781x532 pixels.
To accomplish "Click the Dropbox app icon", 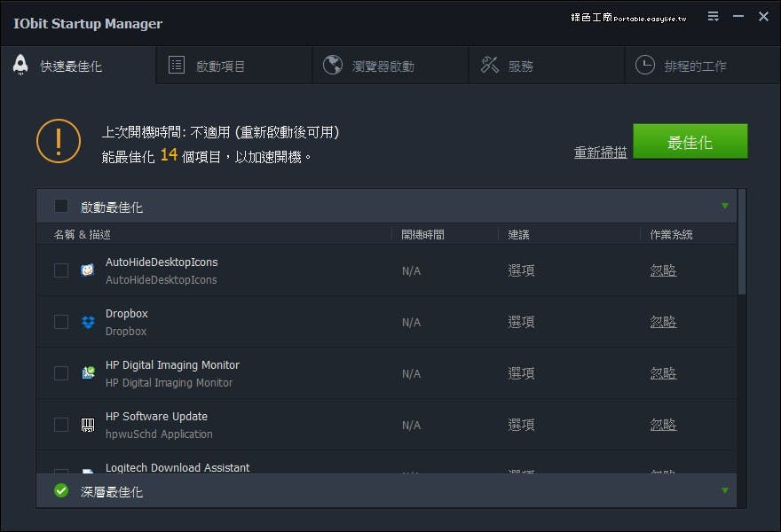I will pos(88,322).
